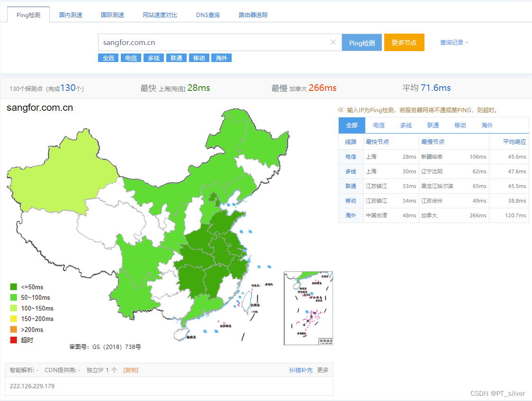
Task: Open the 多线 row link in table
Action: 351,171
